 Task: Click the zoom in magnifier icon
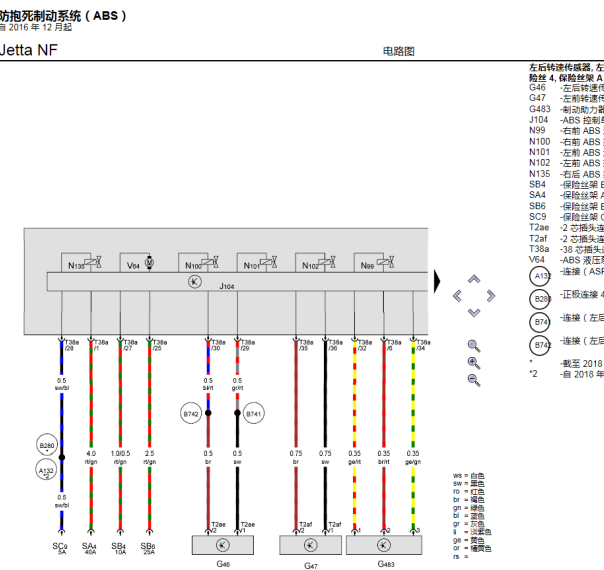[474, 363]
